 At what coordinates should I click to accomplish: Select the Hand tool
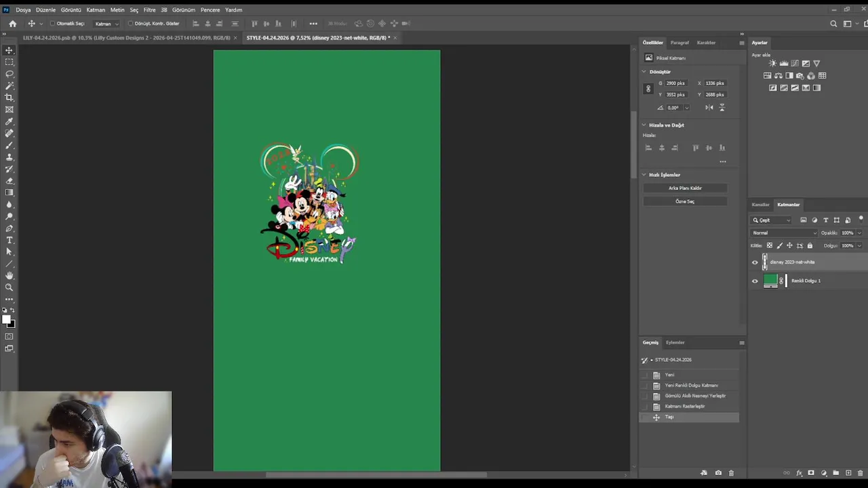[9, 275]
